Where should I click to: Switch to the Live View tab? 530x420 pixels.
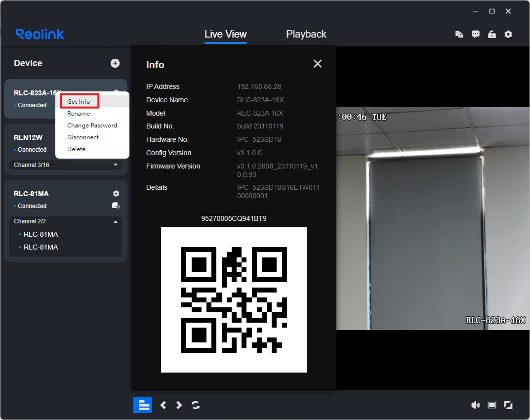tap(225, 34)
